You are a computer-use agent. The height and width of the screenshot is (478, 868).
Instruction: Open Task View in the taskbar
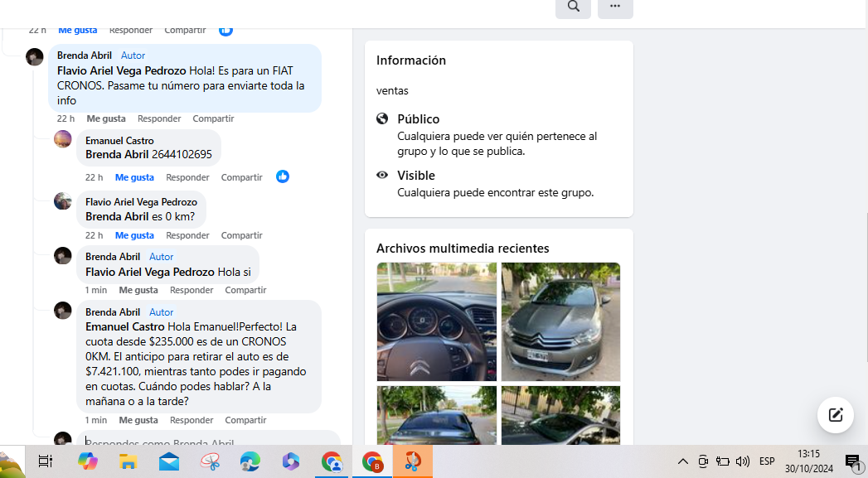pyautogui.click(x=46, y=461)
